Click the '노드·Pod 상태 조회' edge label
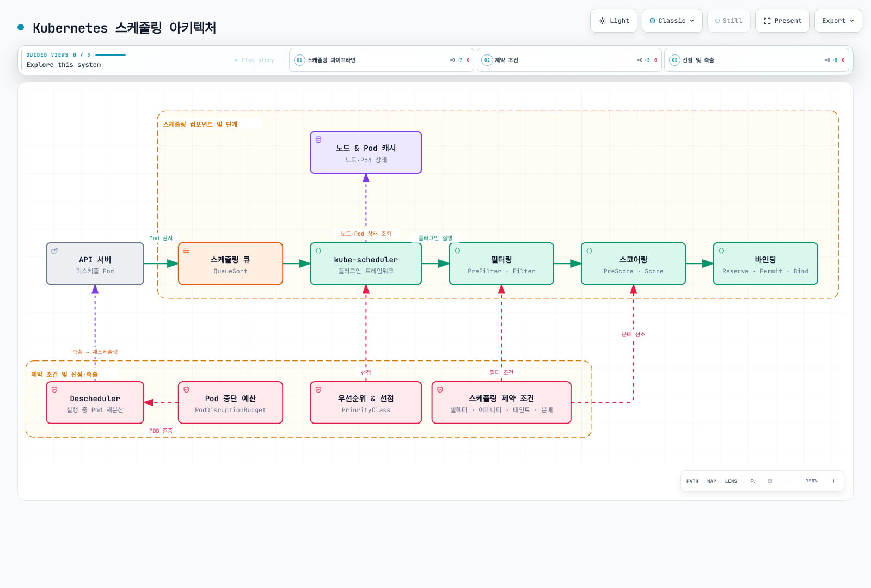 (366, 234)
